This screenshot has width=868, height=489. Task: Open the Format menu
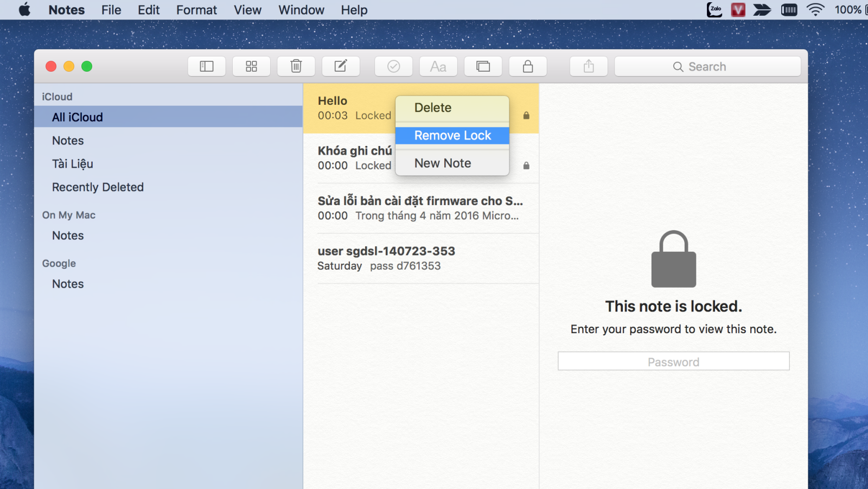pyautogui.click(x=196, y=10)
